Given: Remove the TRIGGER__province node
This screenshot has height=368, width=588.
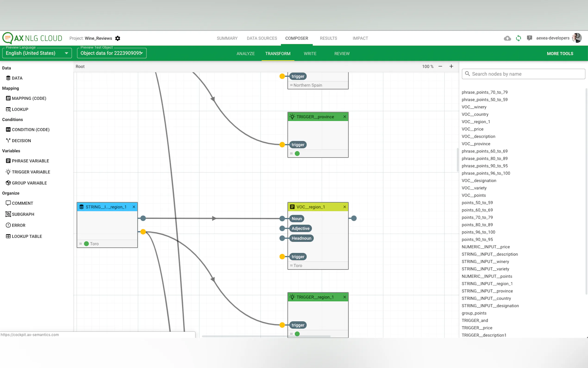Looking at the screenshot, I should pos(344,117).
